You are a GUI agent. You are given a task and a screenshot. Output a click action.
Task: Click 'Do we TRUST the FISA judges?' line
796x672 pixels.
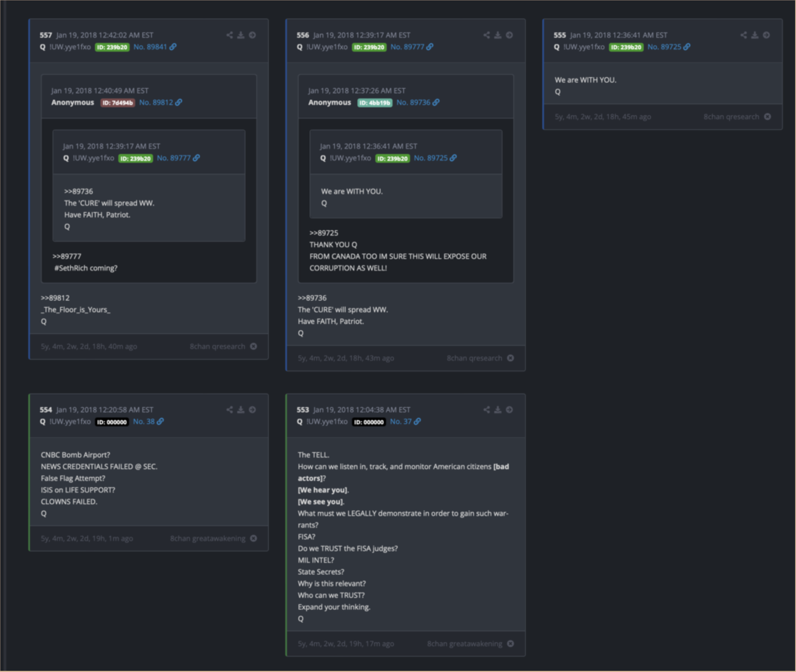coord(348,548)
